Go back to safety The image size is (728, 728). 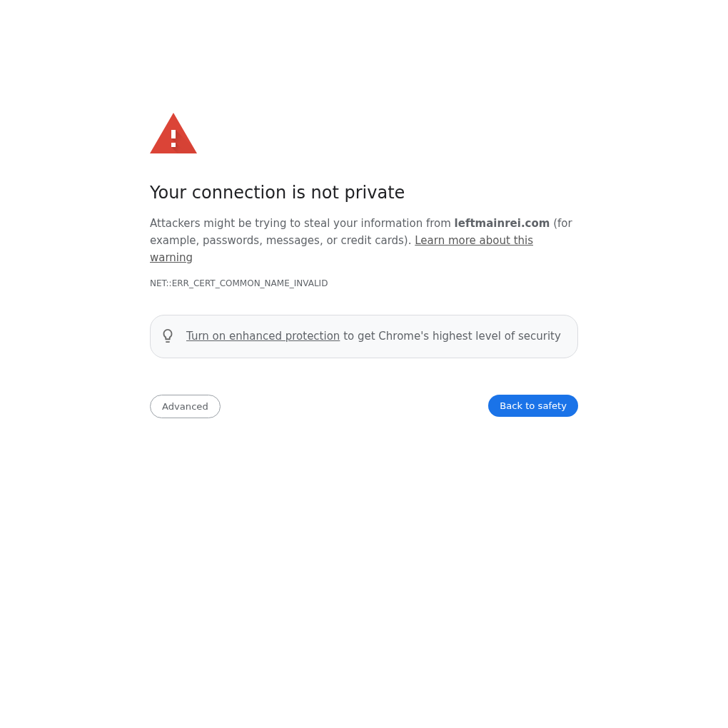click(x=533, y=406)
